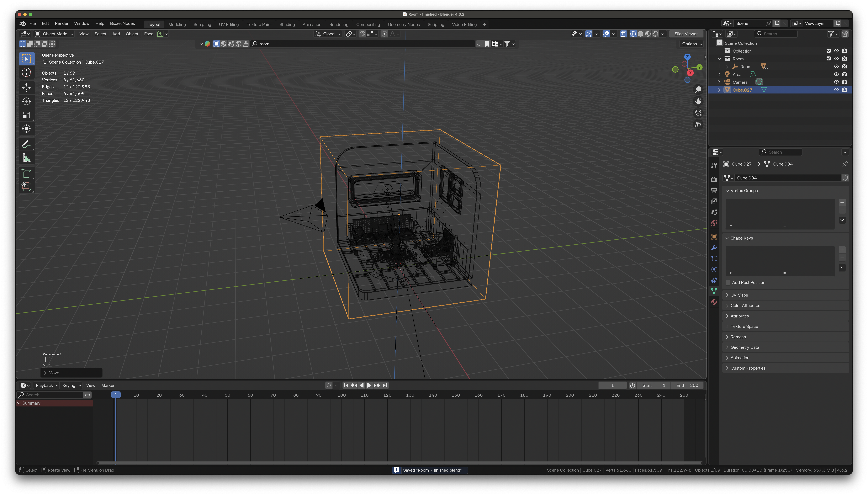Click the timeline horizontal scrollbar
This screenshot has height=495, width=868.
pos(400,463)
